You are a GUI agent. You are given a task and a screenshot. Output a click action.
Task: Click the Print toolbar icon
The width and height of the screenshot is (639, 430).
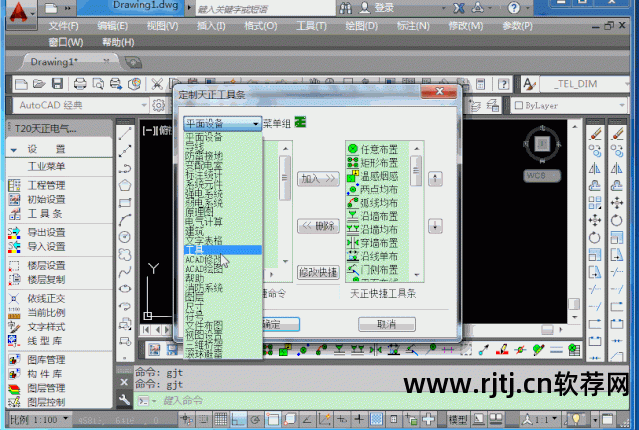tap(80, 84)
